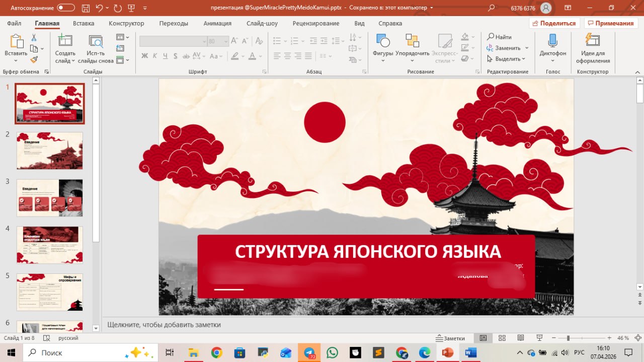Open Sublime Text from the taskbar
Viewport: 644px width, 362px height.
point(378,352)
